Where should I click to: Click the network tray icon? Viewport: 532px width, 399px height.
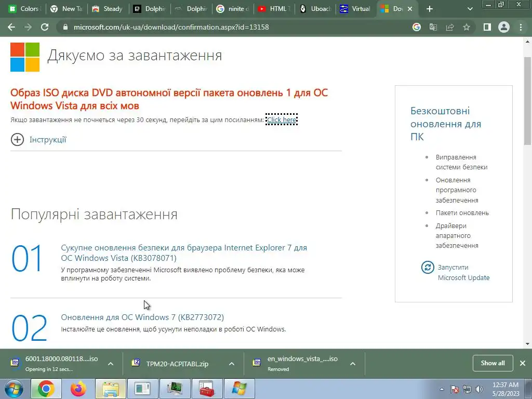(x=467, y=389)
